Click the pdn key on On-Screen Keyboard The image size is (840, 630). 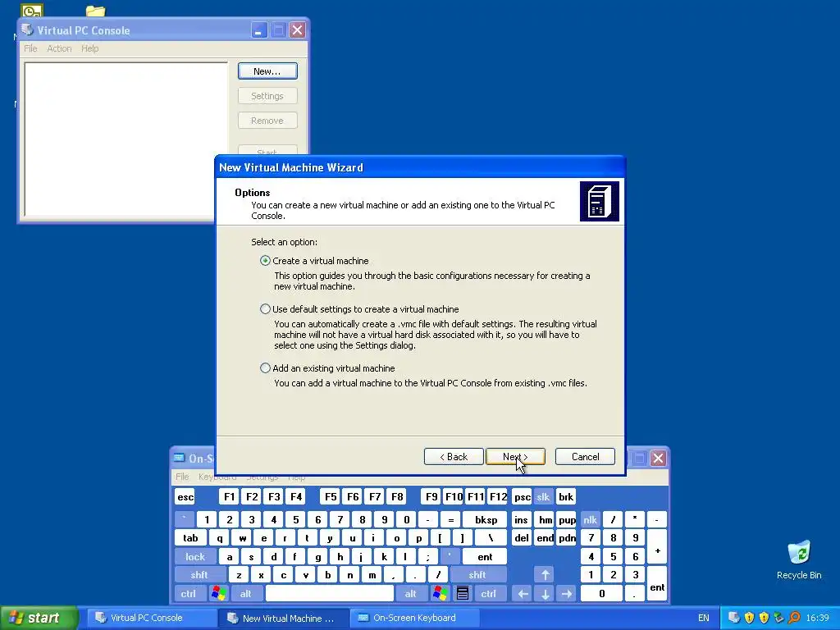click(x=567, y=538)
